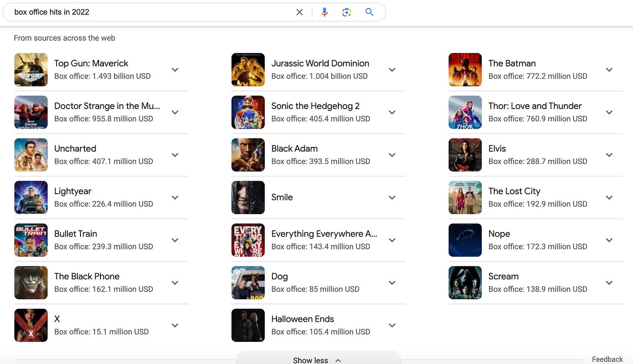Viewport: 633px width, 364px height.
Task: Expand The Lost City entry chevron
Action: click(x=609, y=197)
